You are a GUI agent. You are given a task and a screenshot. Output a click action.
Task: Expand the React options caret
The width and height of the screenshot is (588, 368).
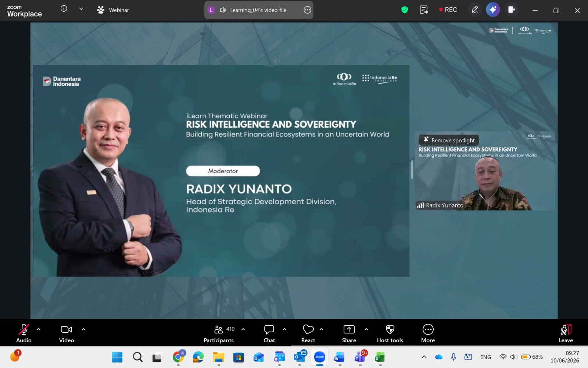[x=321, y=329]
